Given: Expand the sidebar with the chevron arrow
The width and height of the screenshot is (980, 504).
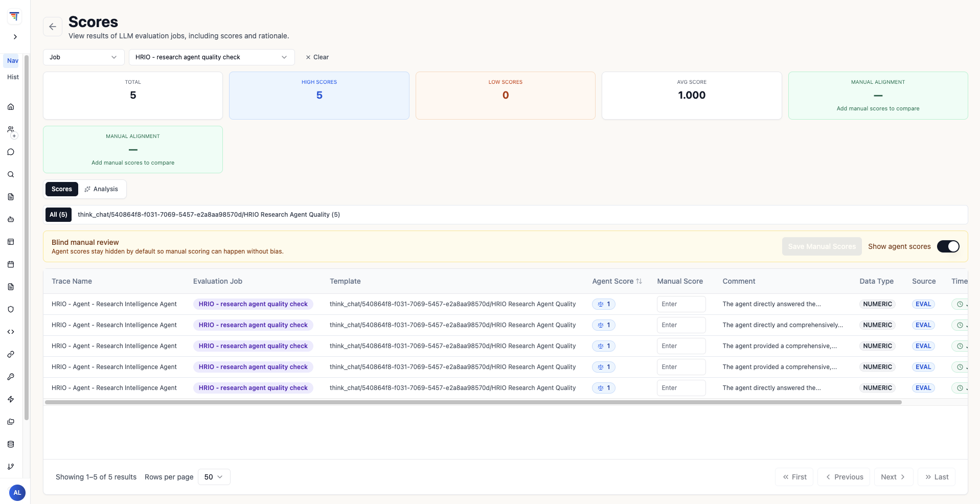Looking at the screenshot, I should click(x=15, y=37).
